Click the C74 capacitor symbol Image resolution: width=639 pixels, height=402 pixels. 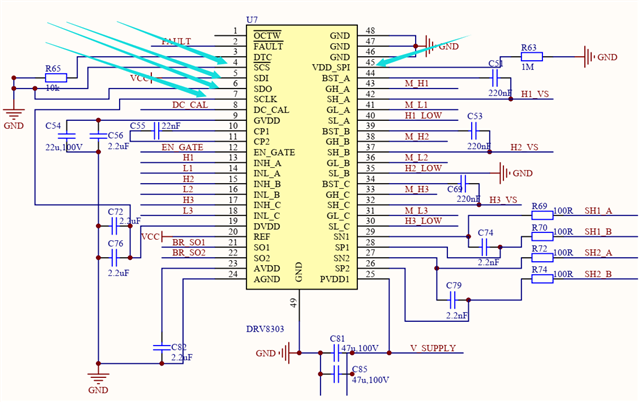click(x=484, y=247)
